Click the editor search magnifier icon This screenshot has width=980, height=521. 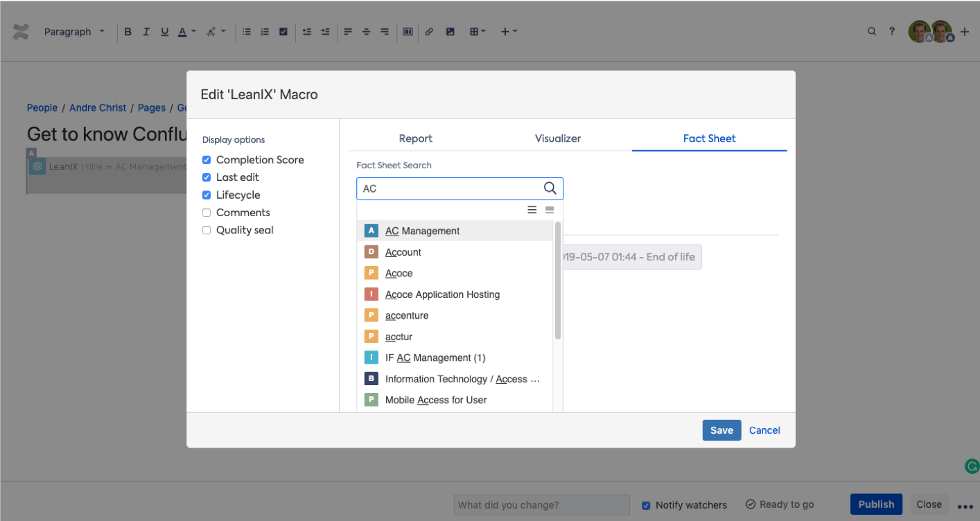tap(872, 31)
